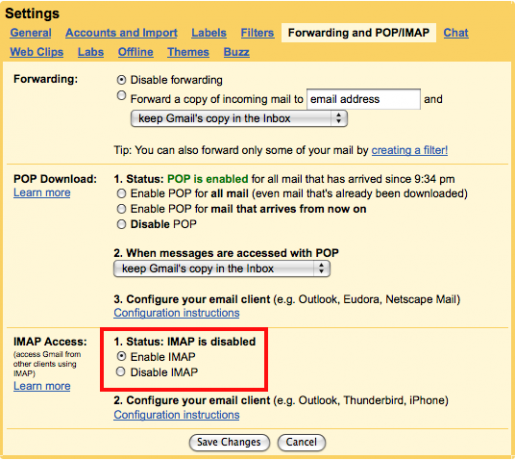This screenshot has width=515, height=460.
Task: Open the forwarding keep Gmail's copy dropdown
Action: pos(239,119)
